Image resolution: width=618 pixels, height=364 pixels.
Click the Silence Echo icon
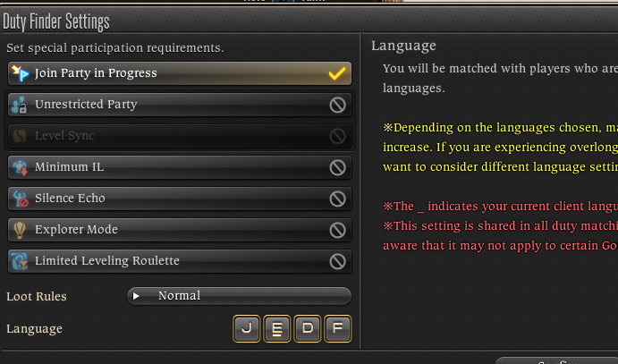coord(20,199)
